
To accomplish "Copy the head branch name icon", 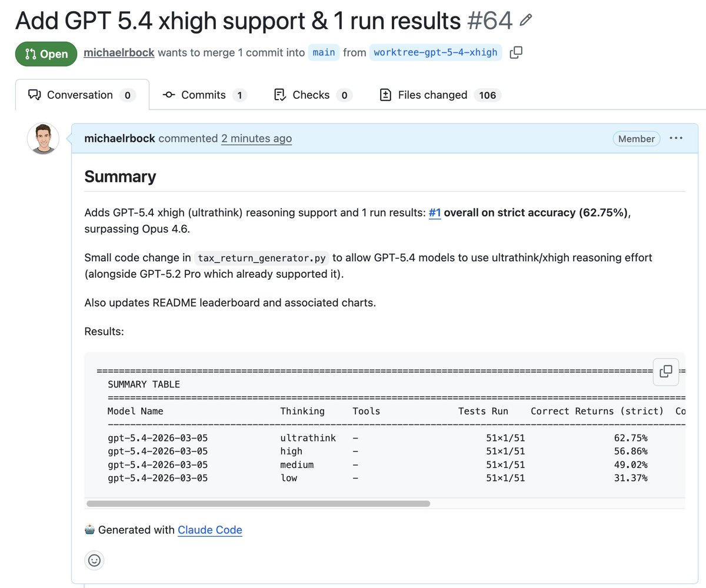I will click(516, 52).
